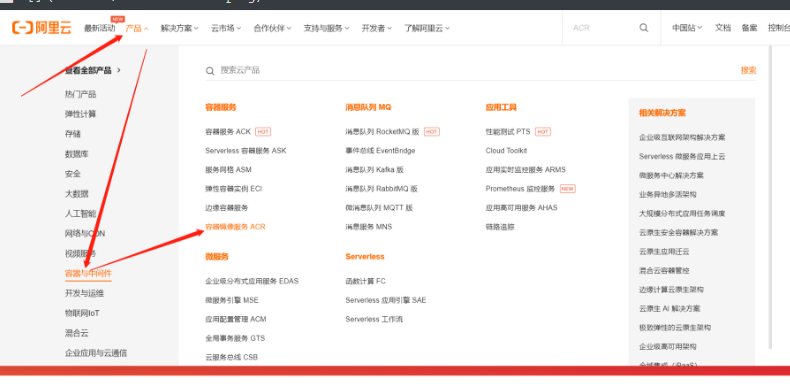790x388 pixels.
Task: Expand the 了解阿里云 menu
Action: coord(427,28)
